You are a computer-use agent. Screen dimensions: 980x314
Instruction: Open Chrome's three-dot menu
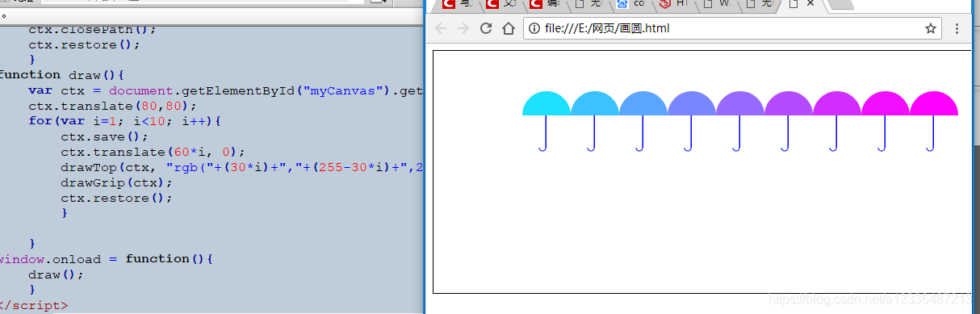pos(957,28)
